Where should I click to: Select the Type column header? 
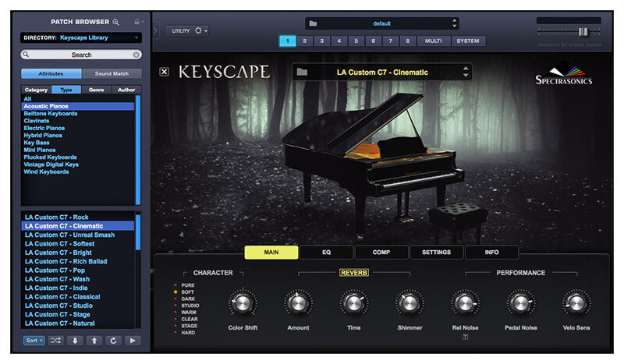click(x=66, y=90)
